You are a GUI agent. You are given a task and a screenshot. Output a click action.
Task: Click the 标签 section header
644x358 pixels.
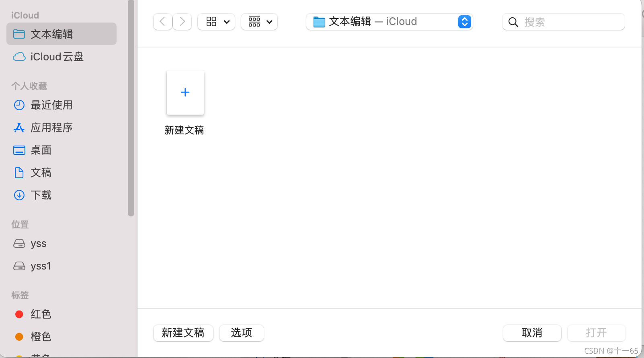pyautogui.click(x=20, y=295)
